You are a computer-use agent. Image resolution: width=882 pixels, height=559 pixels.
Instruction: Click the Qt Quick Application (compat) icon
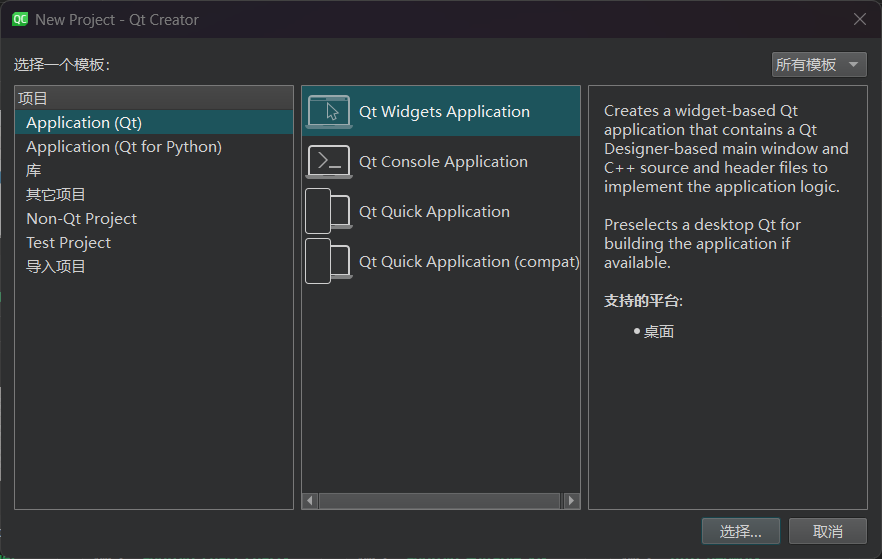point(329,262)
